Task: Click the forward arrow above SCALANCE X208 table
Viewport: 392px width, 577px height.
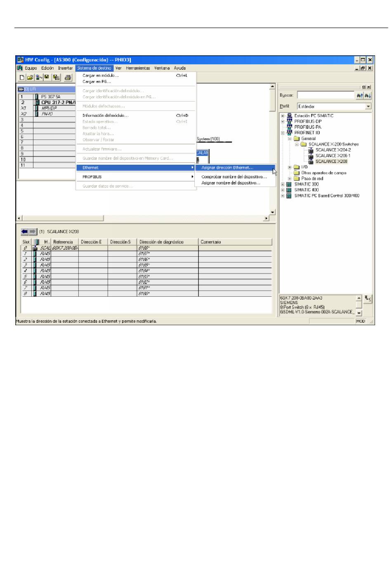Action: 33,232
